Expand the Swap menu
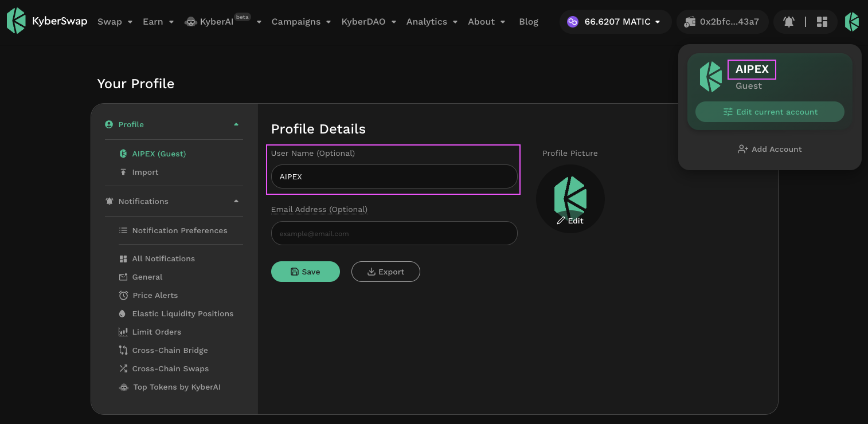868x424 pixels. click(x=115, y=22)
